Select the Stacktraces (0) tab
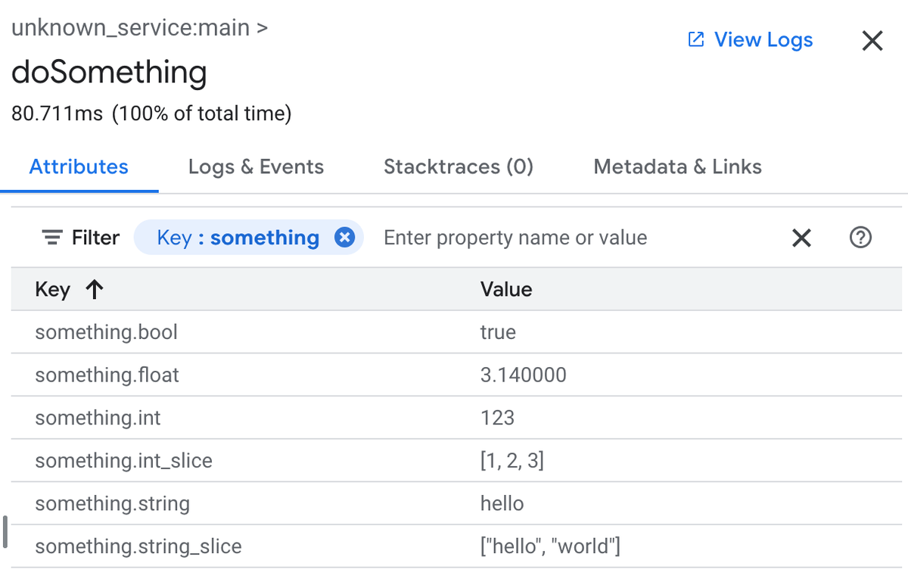This screenshot has width=908, height=588. (x=459, y=167)
